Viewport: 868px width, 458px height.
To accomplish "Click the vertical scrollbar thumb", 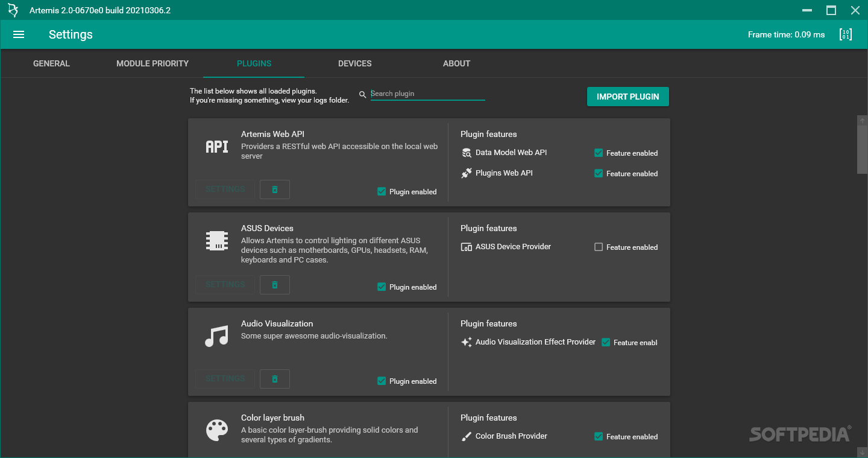I will (x=862, y=150).
